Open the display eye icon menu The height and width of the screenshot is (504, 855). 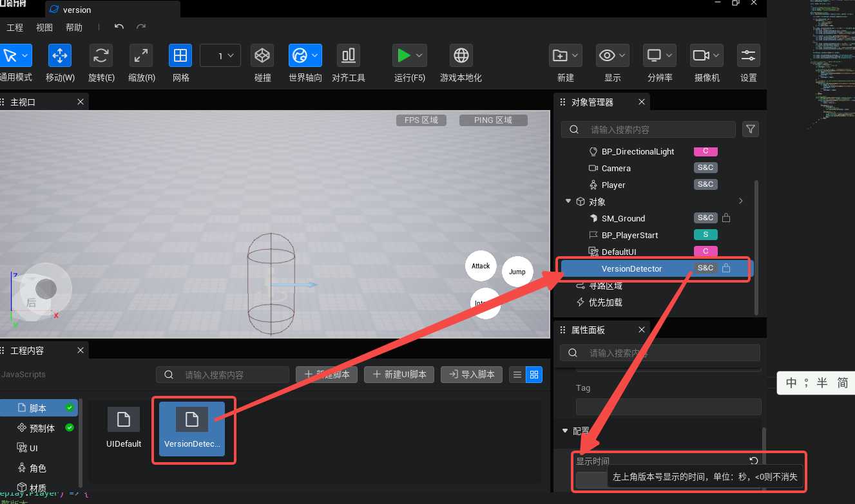coord(607,56)
